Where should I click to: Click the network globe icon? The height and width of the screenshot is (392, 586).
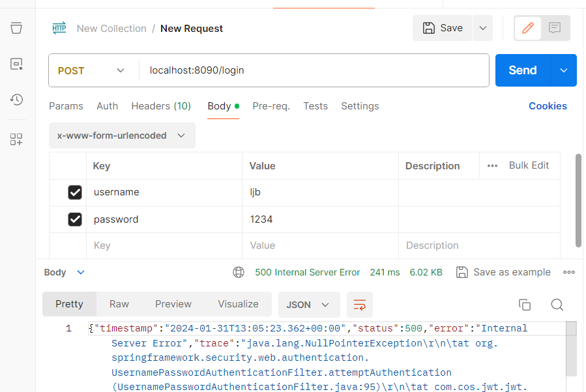[x=239, y=272]
